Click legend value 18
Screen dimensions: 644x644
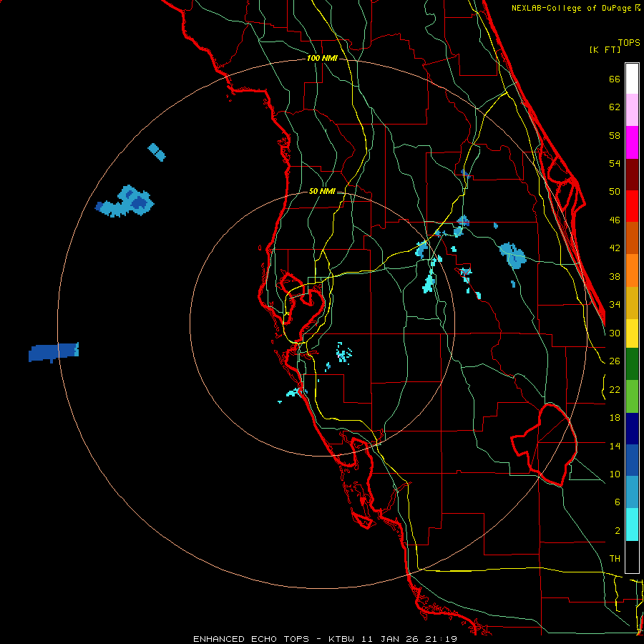coord(615,418)
